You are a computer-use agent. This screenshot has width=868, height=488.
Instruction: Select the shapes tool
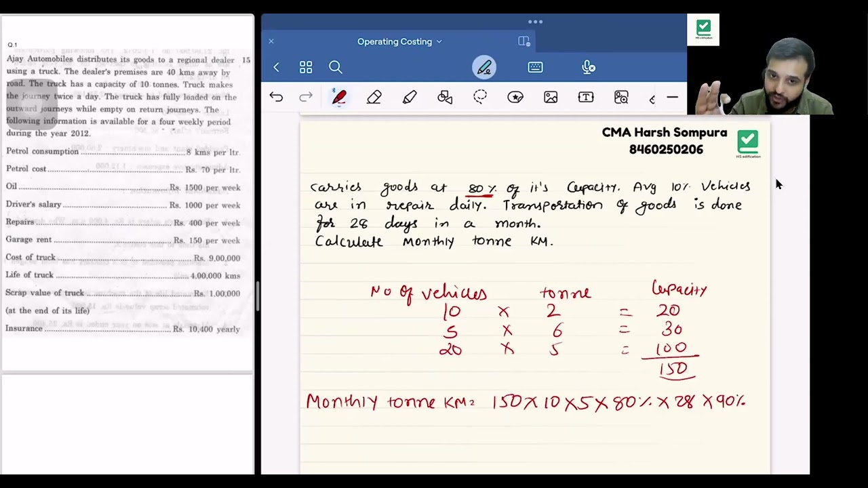[445, 98]
